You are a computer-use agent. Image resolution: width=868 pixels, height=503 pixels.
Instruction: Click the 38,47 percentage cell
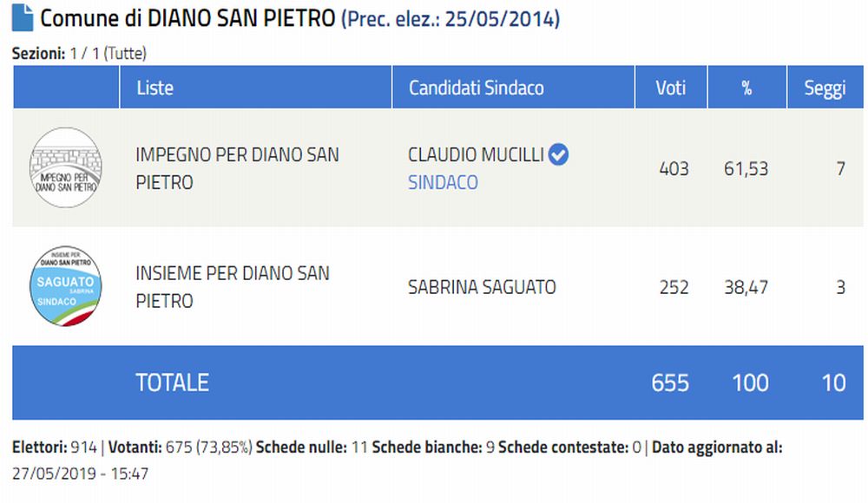click(746, 287)
